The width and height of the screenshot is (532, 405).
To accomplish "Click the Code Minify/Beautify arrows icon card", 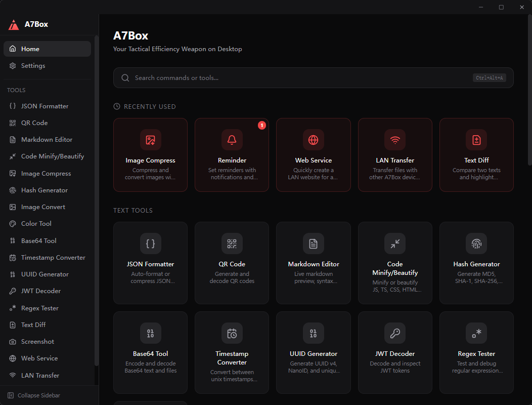I will pyautogui.click(x=395, y=244).
